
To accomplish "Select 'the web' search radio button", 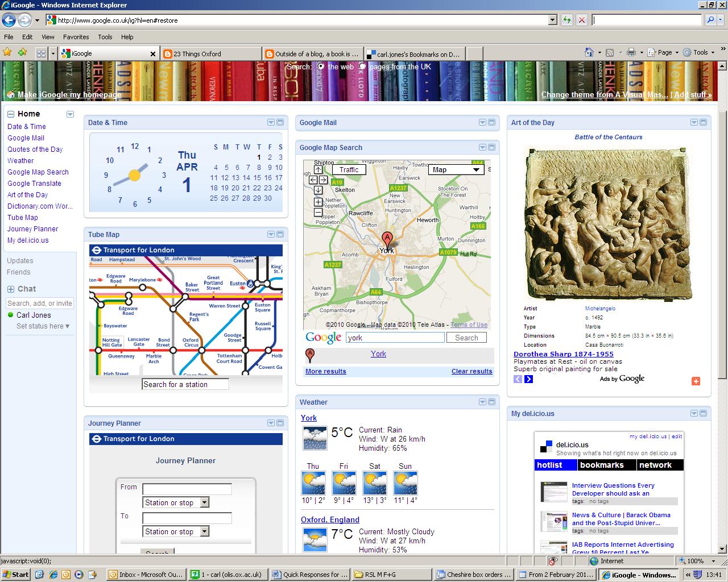I will (x=321, y=66).
